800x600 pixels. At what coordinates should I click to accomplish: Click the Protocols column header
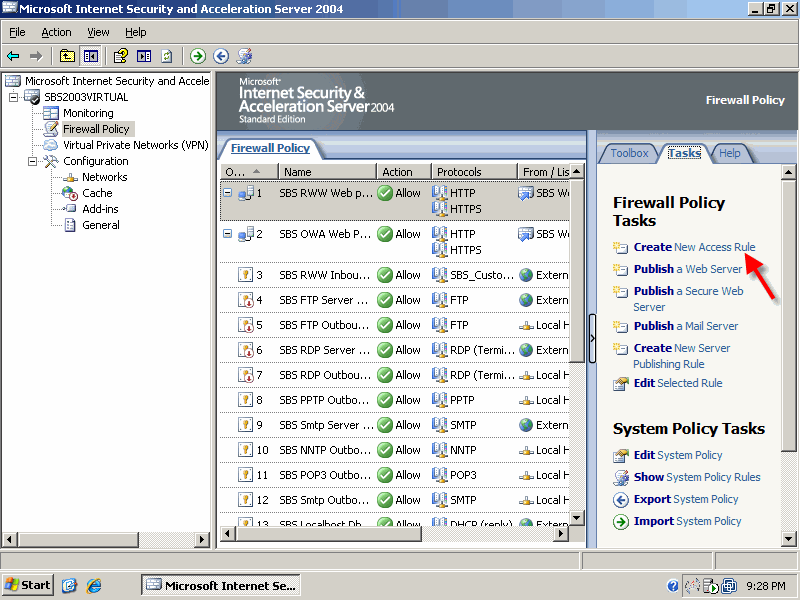click(474, 172)
